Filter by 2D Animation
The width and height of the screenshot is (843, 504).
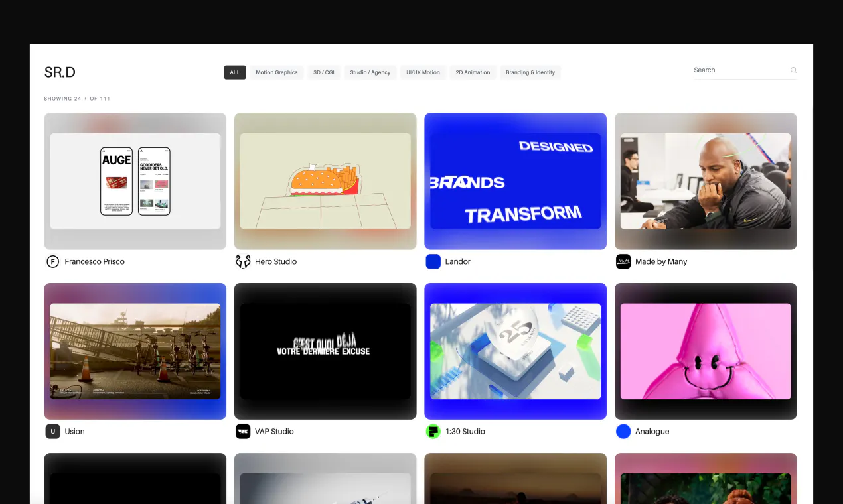tap(473, 72)
